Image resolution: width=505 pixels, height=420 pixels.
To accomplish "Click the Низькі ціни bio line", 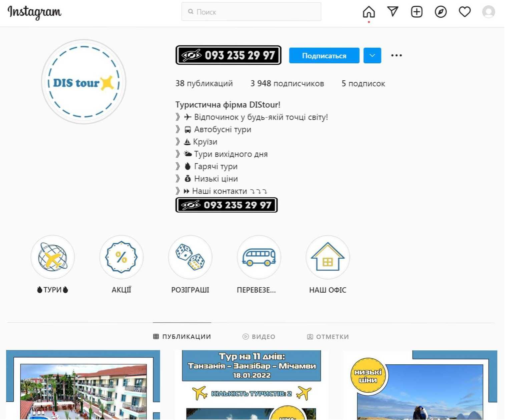I will [x=207, y=179].
